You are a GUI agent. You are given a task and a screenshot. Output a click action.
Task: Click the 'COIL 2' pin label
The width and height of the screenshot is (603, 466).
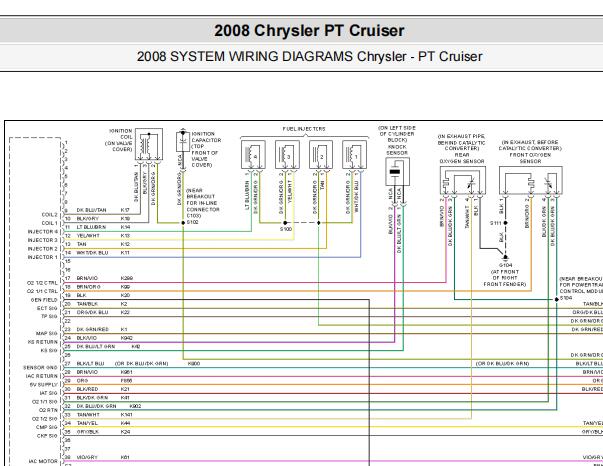coord(49,215)
